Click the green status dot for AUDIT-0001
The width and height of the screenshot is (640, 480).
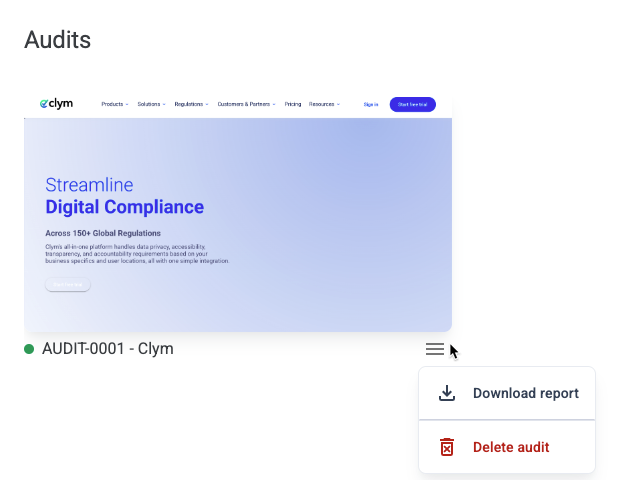point(29,349)
